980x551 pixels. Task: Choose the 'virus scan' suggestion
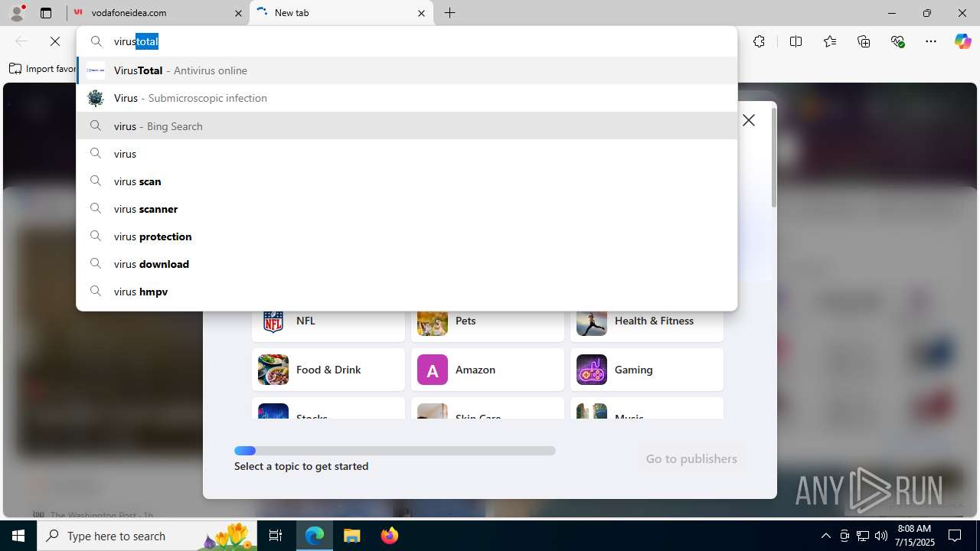407,181
